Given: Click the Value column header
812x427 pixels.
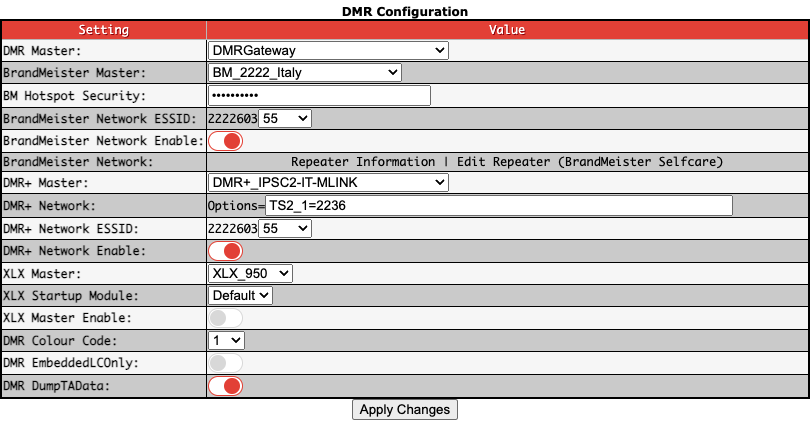Looking at the screenshot, I should [507, 30].
